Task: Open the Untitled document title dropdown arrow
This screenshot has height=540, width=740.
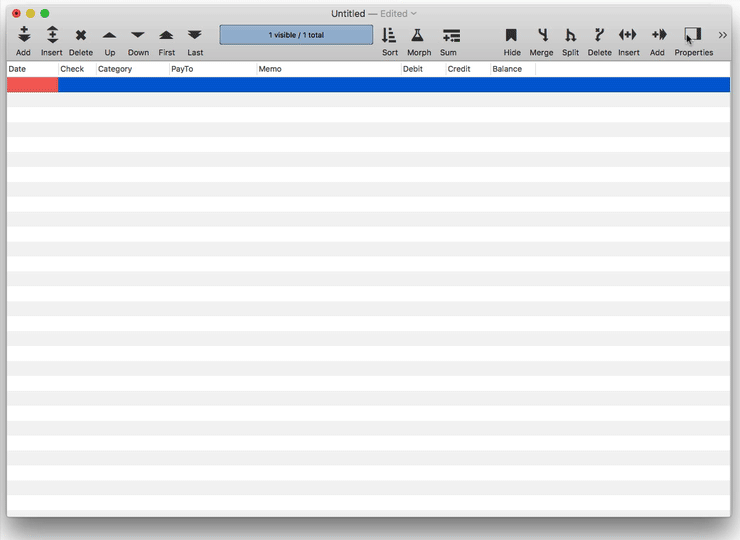Action: pos(413,14)
